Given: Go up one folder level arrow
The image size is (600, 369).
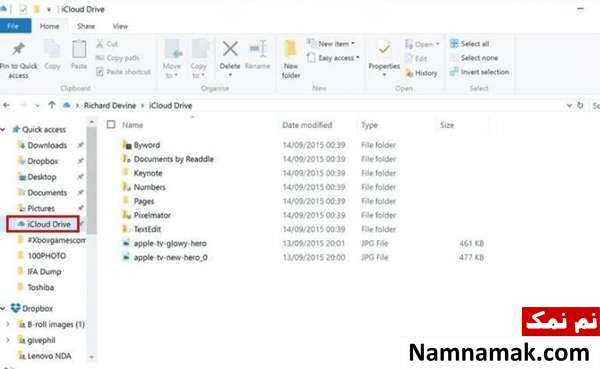Looking at the screenshot, I should point(52,105).
